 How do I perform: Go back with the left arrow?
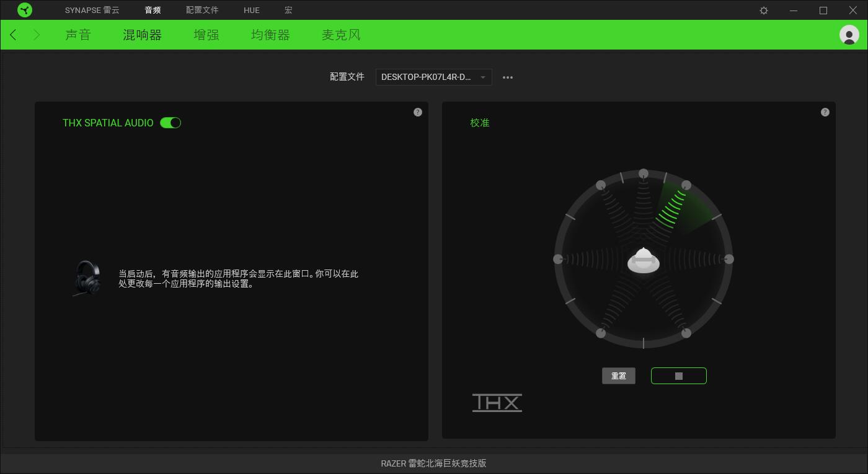tap(13, 35)
